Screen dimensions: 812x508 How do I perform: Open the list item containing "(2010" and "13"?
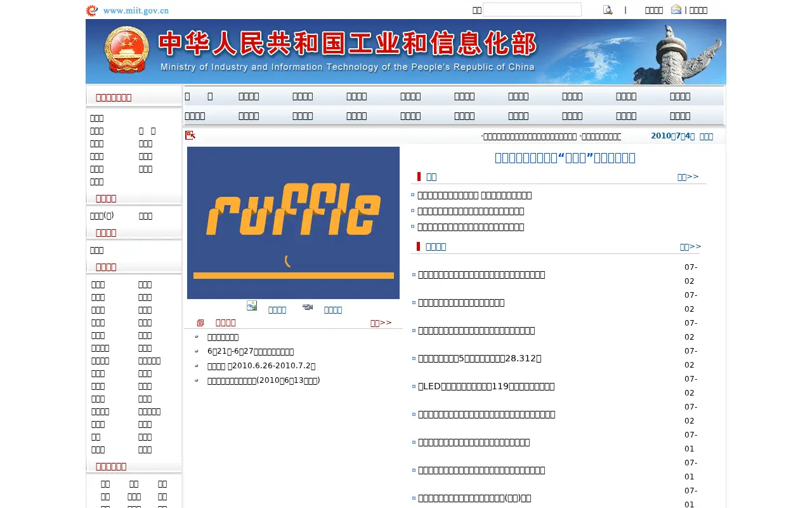263,380
